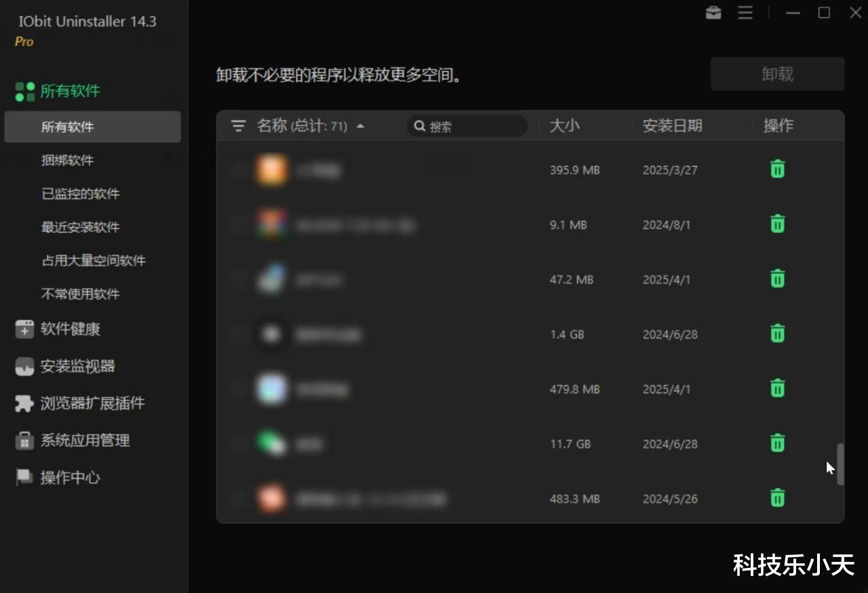Viewport: 868px width, 593px height.
Task: Click the 卸载 uninstall button
Action: click(777, 74)
